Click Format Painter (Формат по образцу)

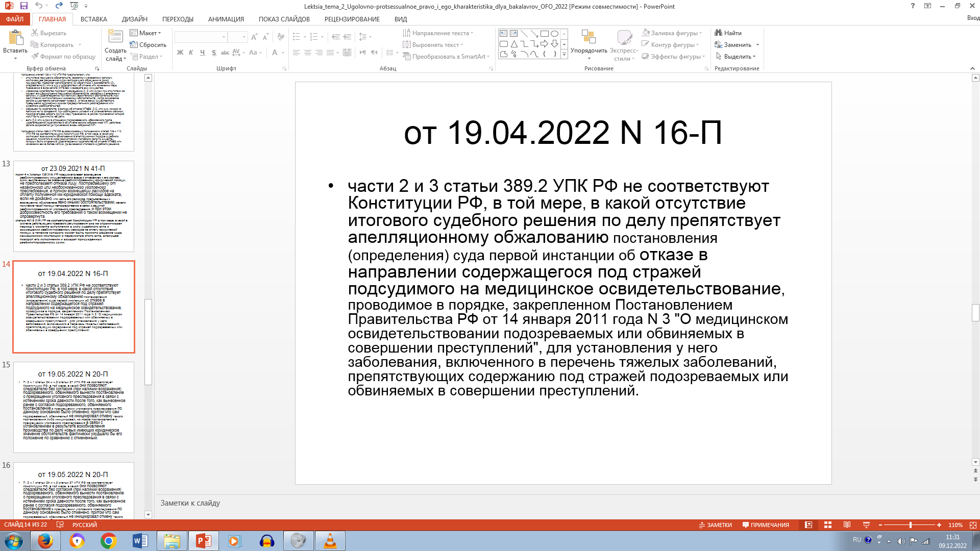pyautogui.click(x=63, y=57)
